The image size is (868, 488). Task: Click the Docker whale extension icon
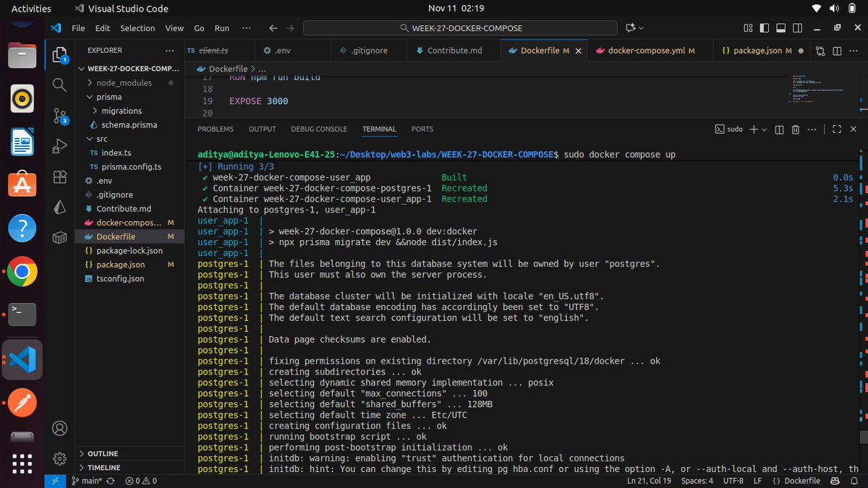click(59, 237)
